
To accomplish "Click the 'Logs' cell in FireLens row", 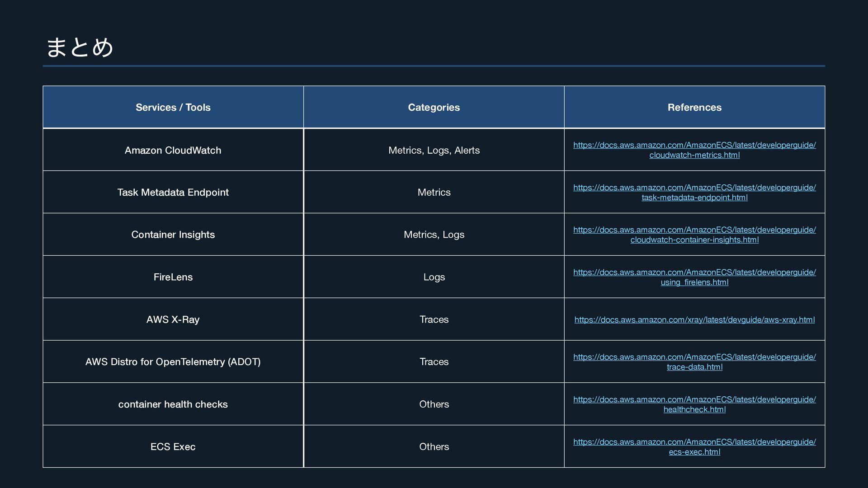I will [x=434, y=277].
